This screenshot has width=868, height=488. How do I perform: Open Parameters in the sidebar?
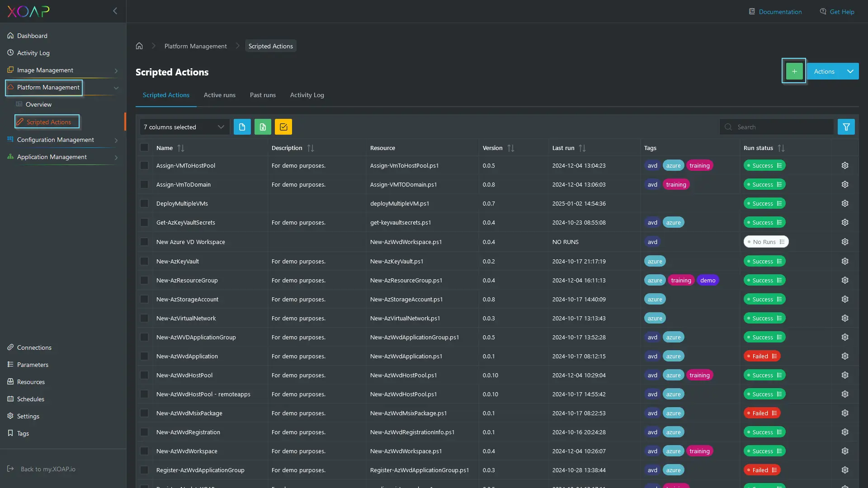33,365
